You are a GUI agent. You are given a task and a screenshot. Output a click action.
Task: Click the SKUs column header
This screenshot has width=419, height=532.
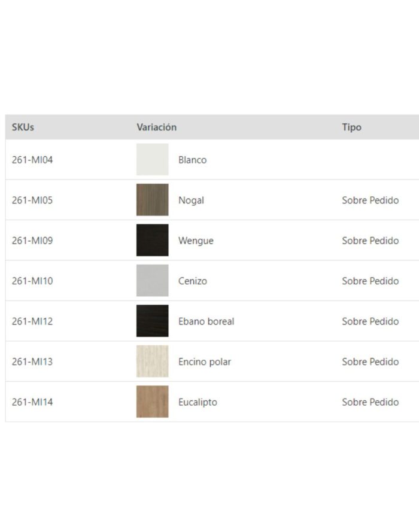(x=23, y=127)
